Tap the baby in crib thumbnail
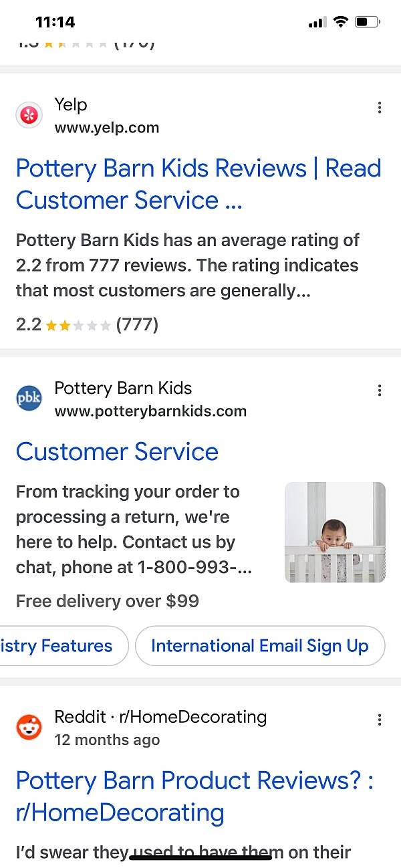The image size is (401, 868). [x=335, y=532]
